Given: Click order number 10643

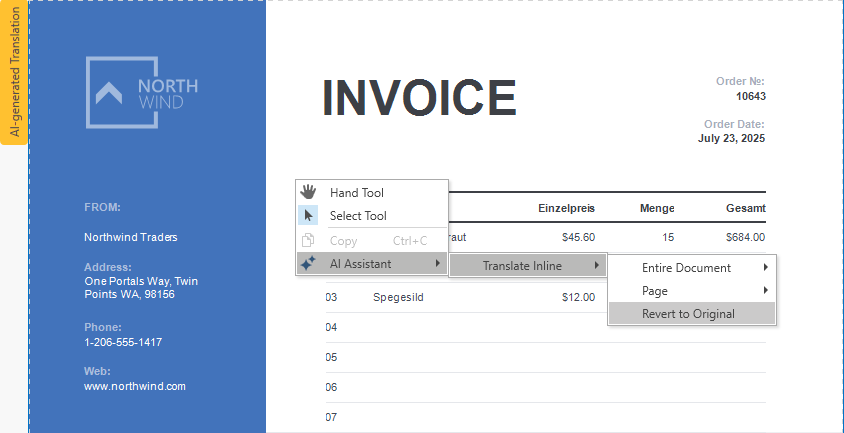Looking at the screenshot, I should pos(751,96).
